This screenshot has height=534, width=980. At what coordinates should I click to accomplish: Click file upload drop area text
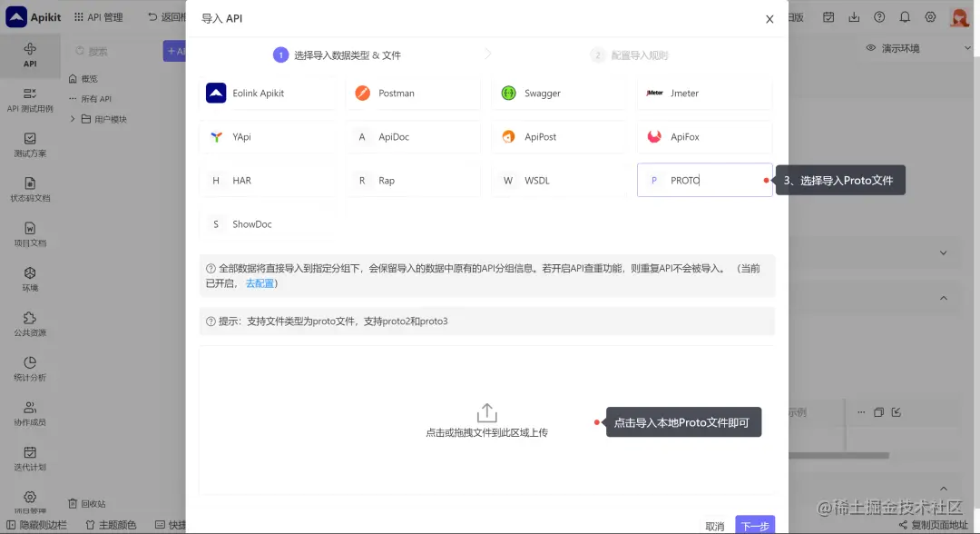pos(487,432)
